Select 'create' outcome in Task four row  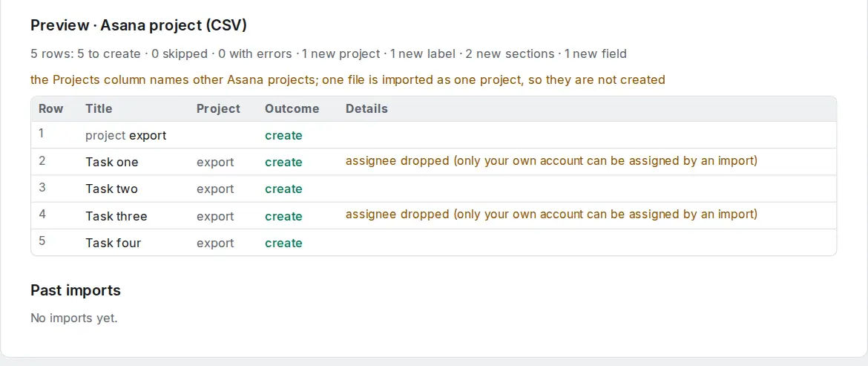[x=283, y=243]
